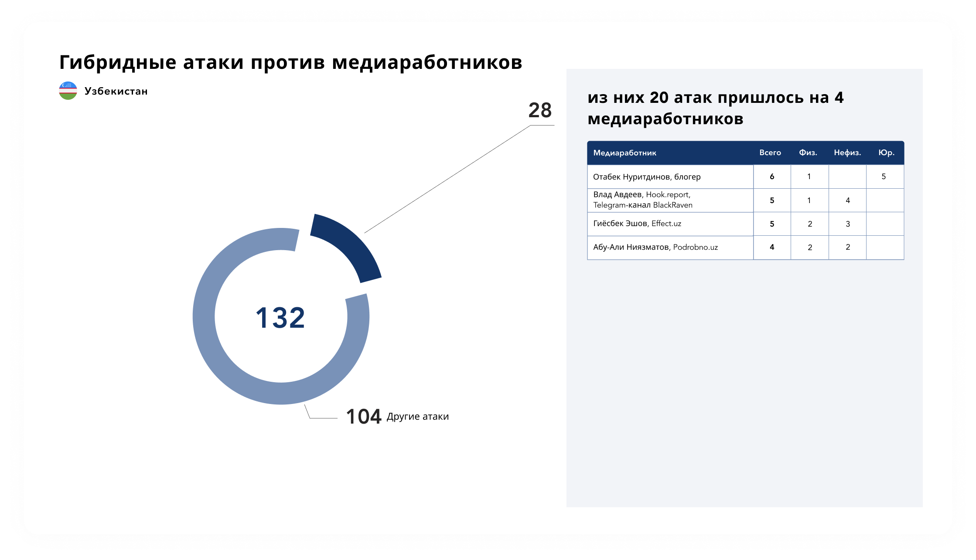Select row Гиёсбек Эшов, Effect.uz
Screen dimensions: 976x560
pyautogui.click(x=746, y=224)
